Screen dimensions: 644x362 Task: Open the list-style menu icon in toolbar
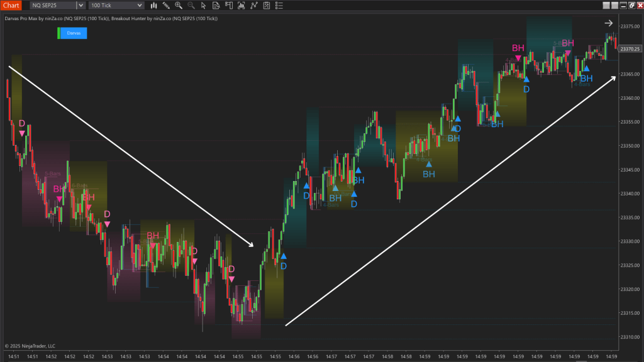coord(279,6)
